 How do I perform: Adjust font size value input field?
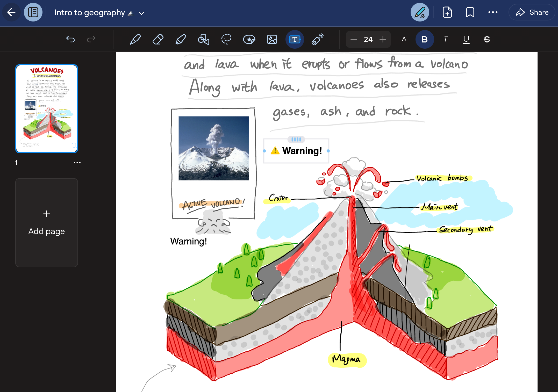369,39
